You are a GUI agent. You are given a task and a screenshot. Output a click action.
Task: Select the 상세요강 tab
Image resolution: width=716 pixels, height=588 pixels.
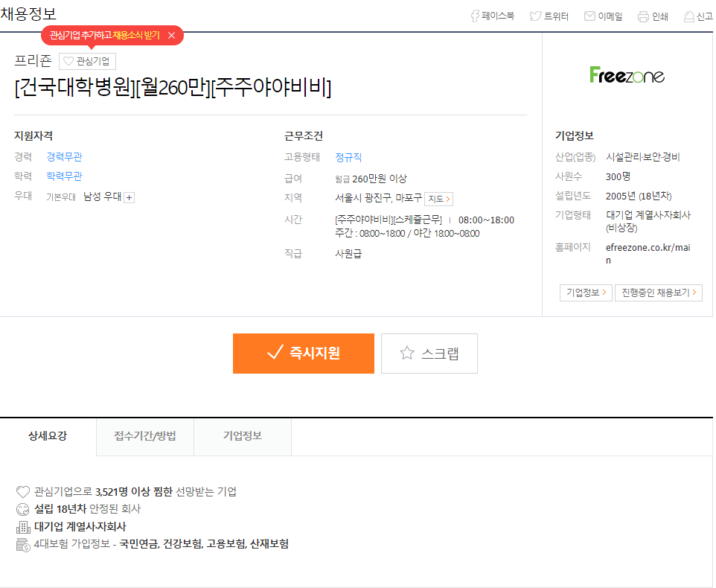click(48, 436)
